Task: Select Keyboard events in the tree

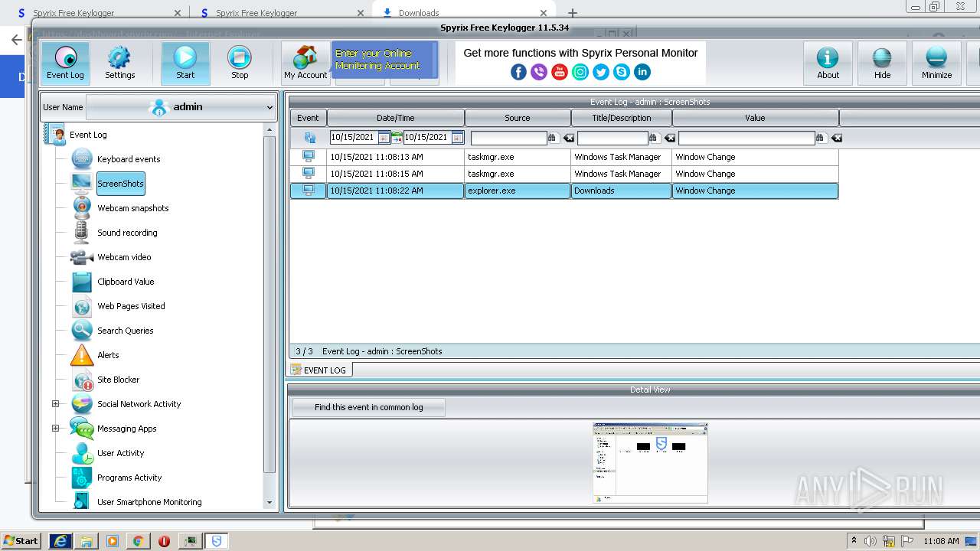Action: (x=129, y=159)
